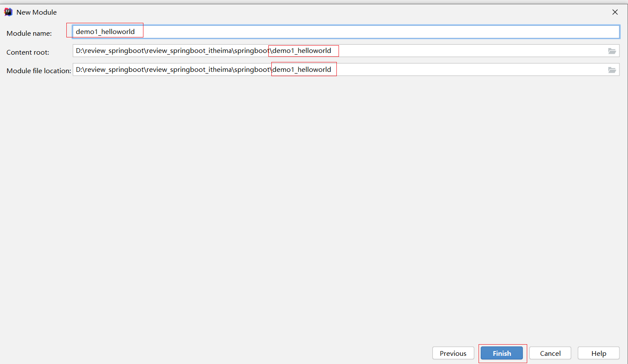
Task: Click the IntelliJ IDEA logo in title bar
Action: [8, 12]
